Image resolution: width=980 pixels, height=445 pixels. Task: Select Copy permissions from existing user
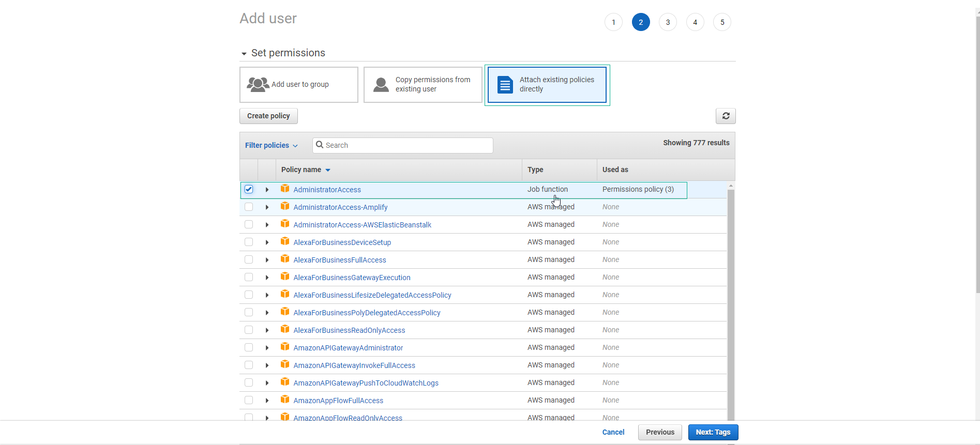click(x=423, y=85)
